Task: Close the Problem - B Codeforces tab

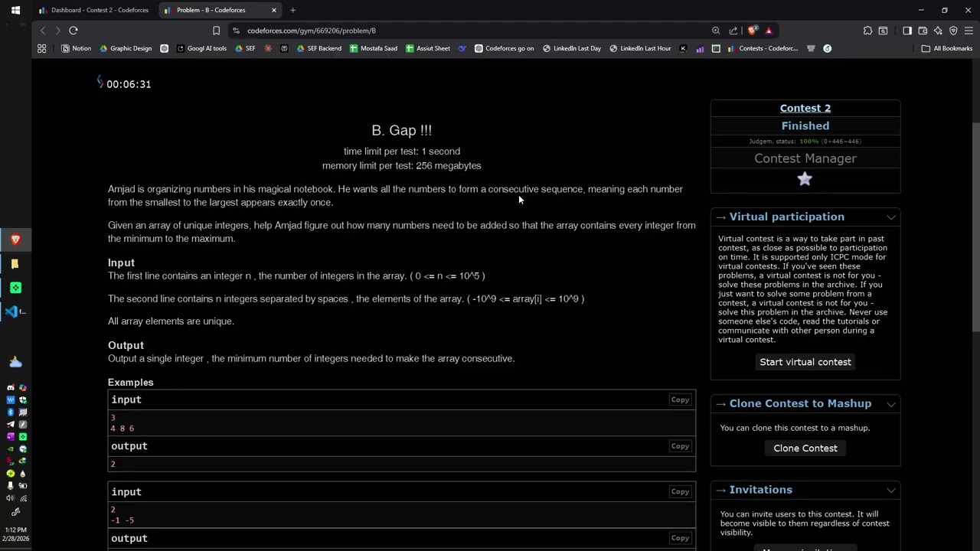Action: pos(274,10)
